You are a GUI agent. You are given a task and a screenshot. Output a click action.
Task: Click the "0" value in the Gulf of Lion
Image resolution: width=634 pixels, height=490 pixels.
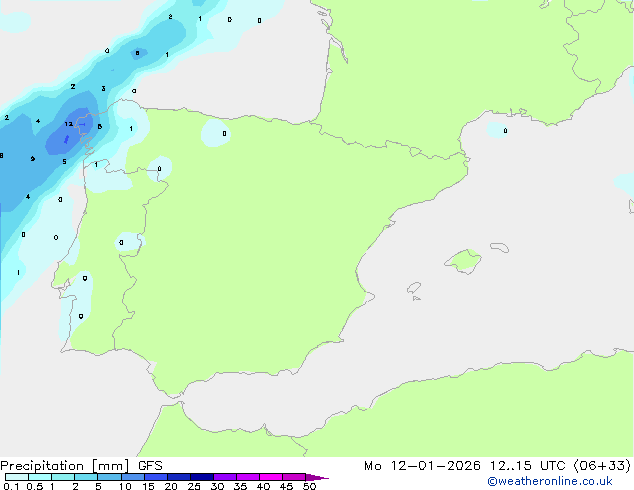pyautogui.click(x=505, y=131)
